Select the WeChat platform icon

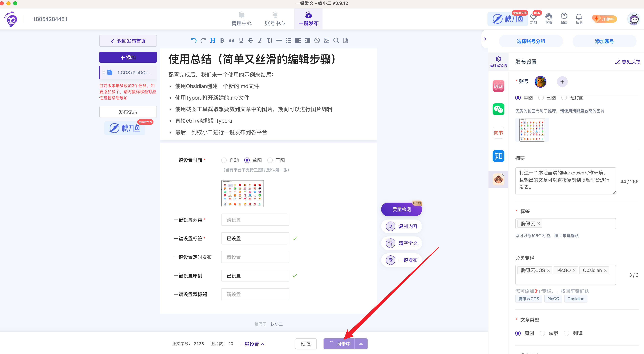click(498, 109)
